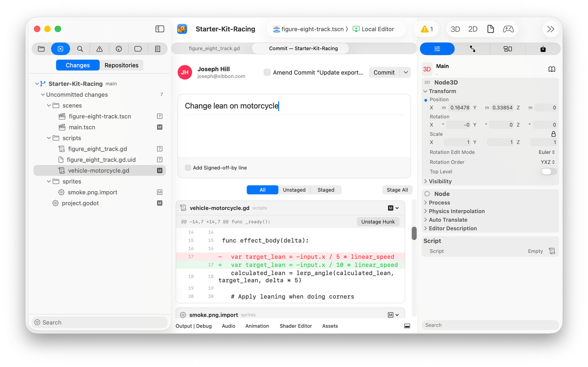Open documentation book icon for Main
This screenshot has width=588, height=367.
pyautogui.click(x=552, y=69)
